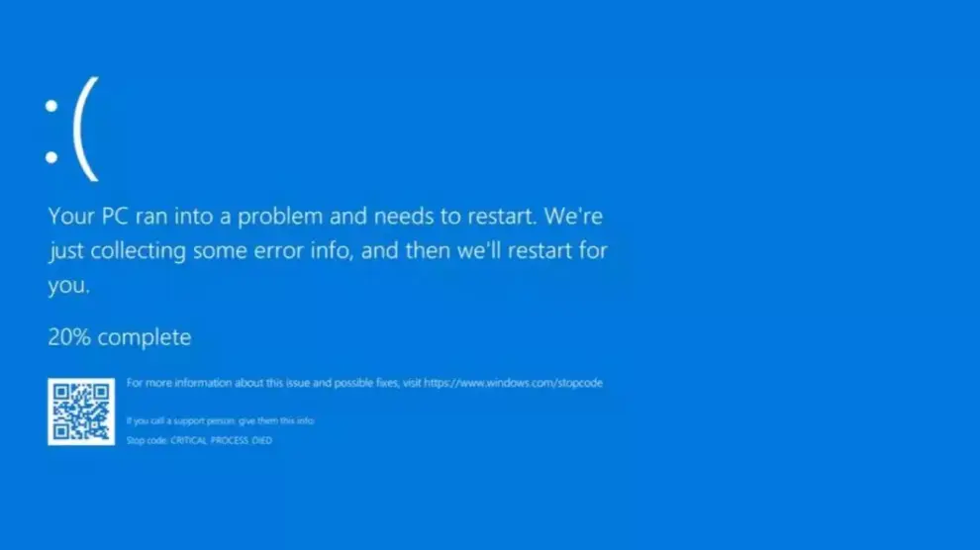Click the "20% complete" progress text
This screenshot has height=550, width=980.
click(x=120, y=337)
